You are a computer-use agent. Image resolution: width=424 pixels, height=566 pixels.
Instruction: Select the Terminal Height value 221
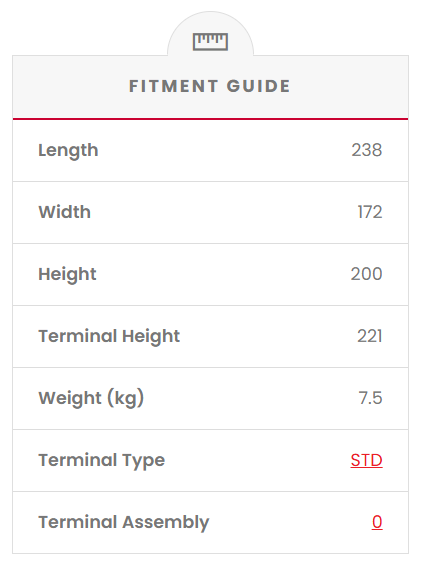pos(370,336)
